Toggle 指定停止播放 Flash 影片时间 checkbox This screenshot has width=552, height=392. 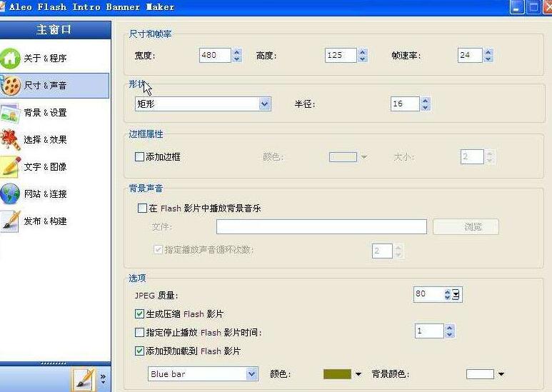140,332
